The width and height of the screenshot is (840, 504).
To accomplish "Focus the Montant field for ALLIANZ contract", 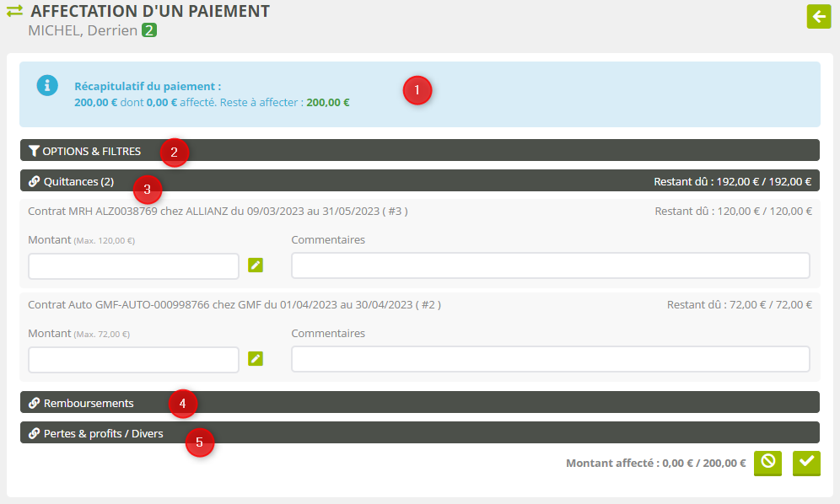I will (x=133, y=265).
